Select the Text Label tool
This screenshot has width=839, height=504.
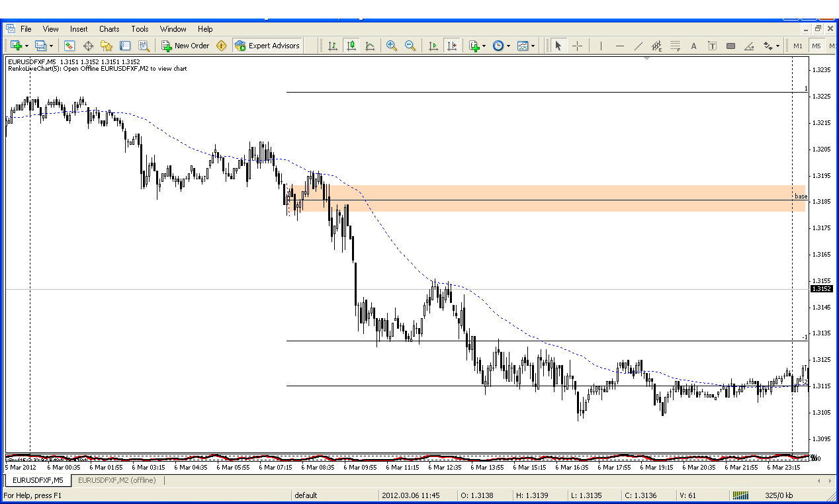click(712, 46)
